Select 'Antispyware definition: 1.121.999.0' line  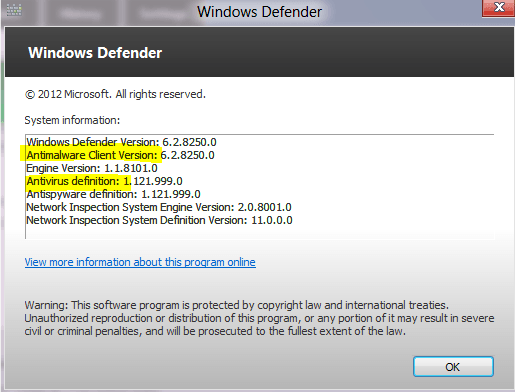pyautogui.click(x=113, y=194)
